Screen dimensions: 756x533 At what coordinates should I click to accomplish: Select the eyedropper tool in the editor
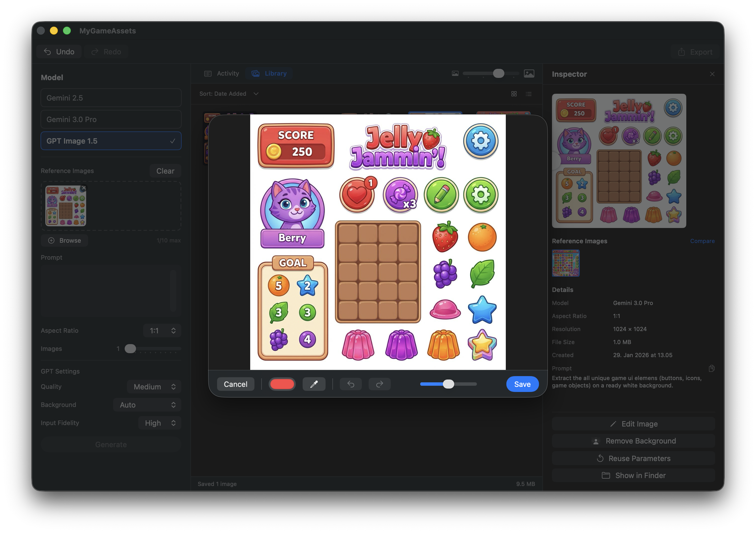coord(314,384)
